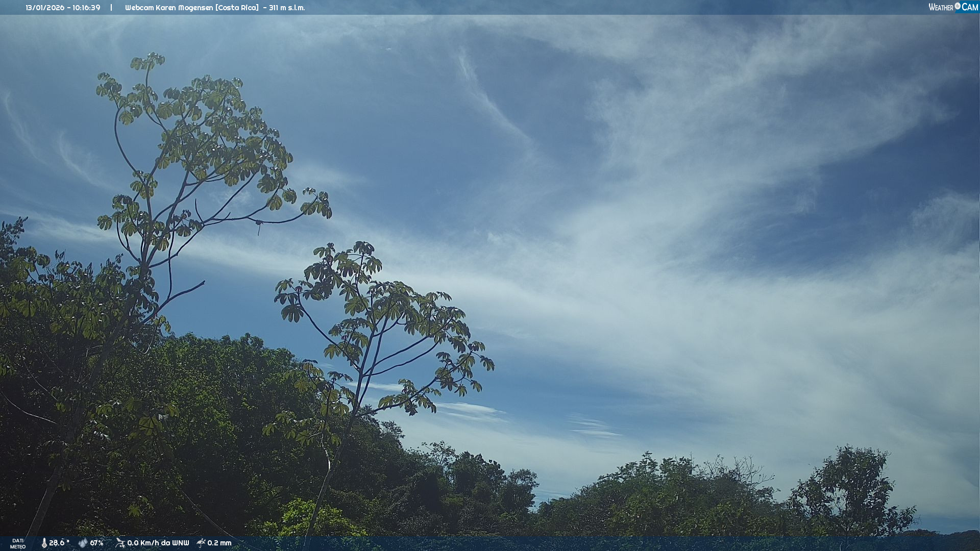Click the wind anemometer icon
Viewport: 980px width, 551px height.
coord(120,543)
